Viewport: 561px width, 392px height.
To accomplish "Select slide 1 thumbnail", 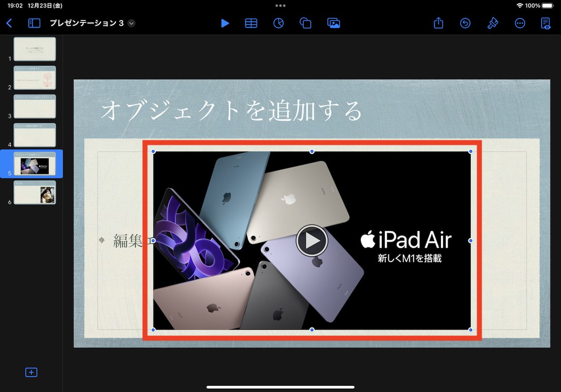I will tap(35, 49).
